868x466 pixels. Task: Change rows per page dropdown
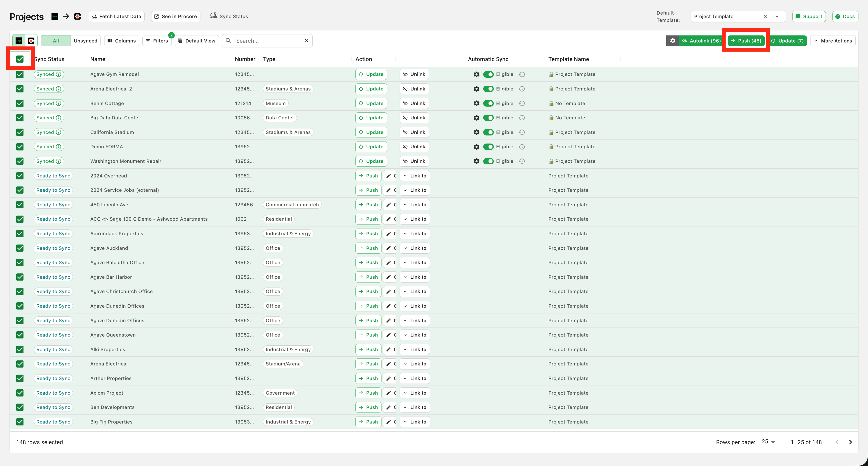click(x=768, y=442)
